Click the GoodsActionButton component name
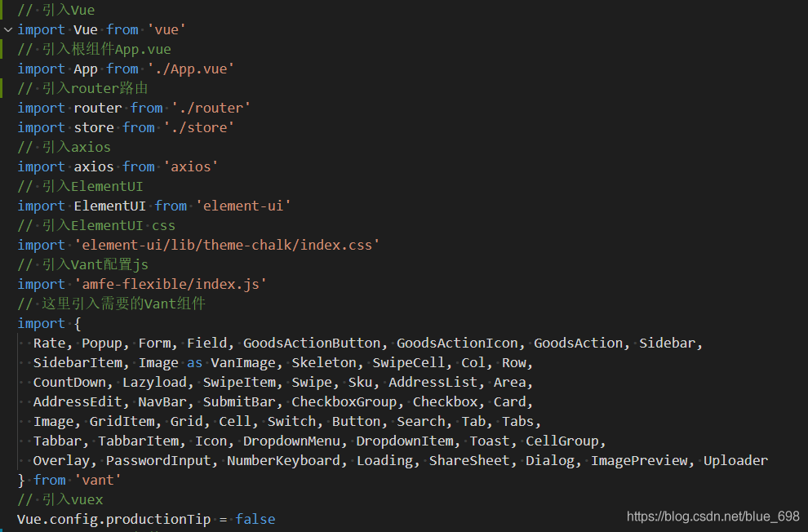 (312, 343)
